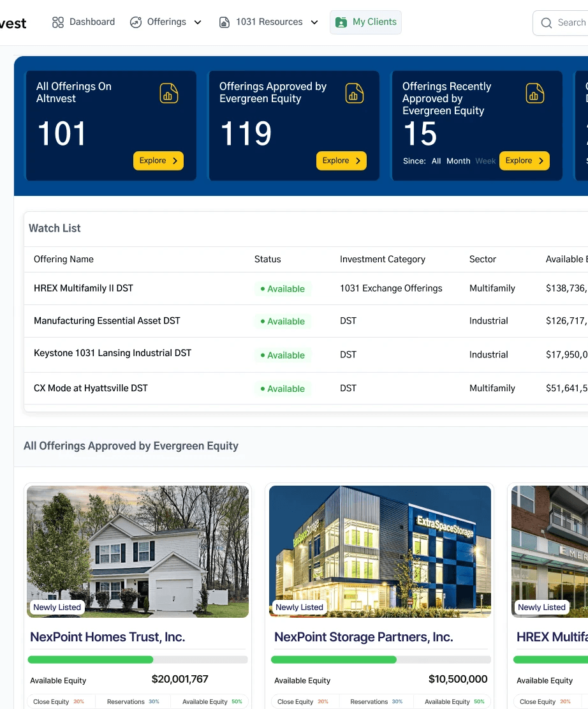Viewport: 588px width, 709px height.
Task: Click Close Equity 20% on NexPoint Storage Partners
Action: (303, 702)
